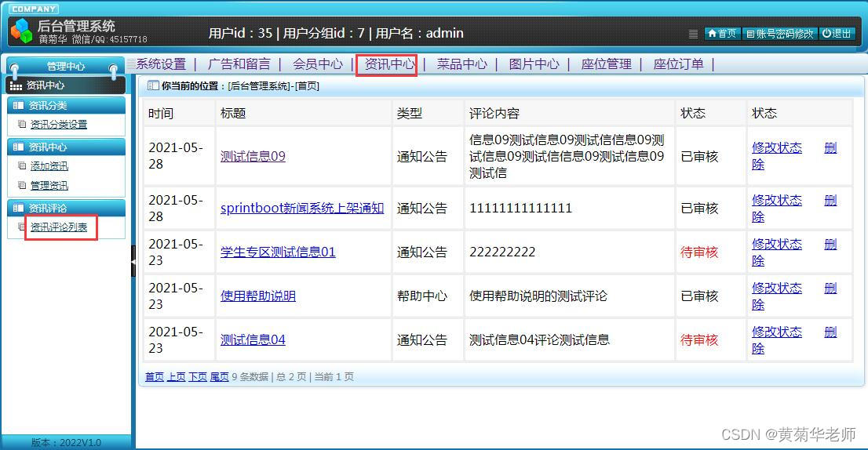Open 账号密码修改 in header
868x450 pixels.
click(x=779, y=34)
